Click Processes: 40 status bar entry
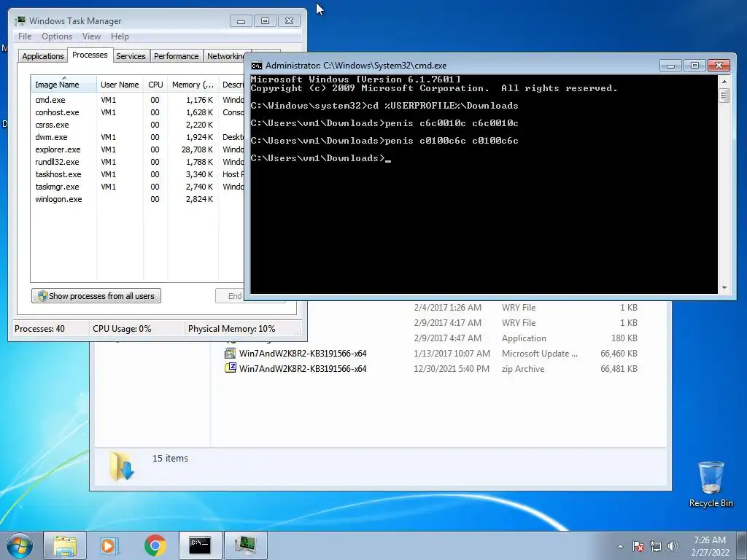Viewport: 747px width, 560px height. coord(39,329)
